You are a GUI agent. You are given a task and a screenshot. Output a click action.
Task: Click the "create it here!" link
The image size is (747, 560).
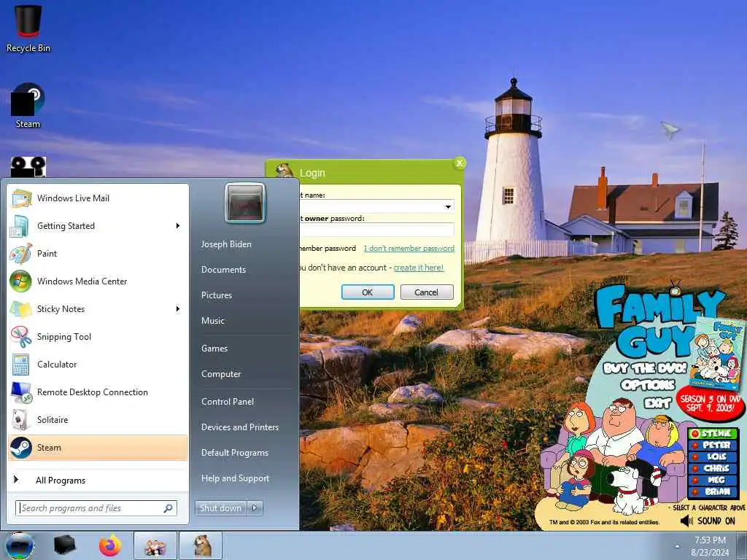(418, 268)
